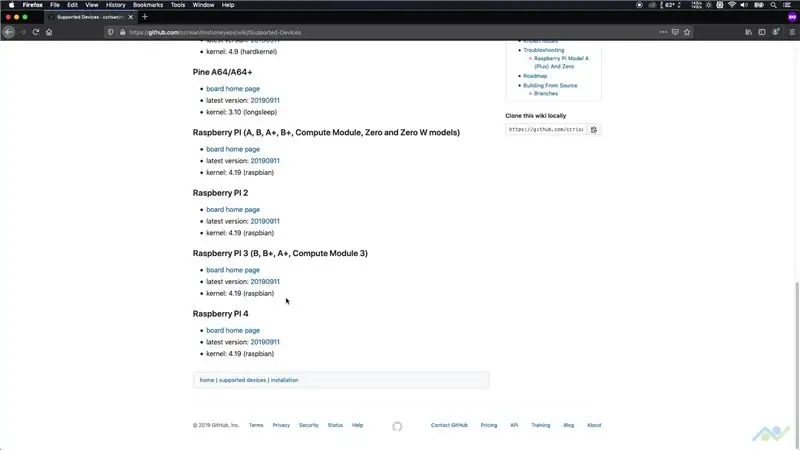Open the purple extension icon
The width and height of the screenshot is (800, 450).
(x=792, y=17)
